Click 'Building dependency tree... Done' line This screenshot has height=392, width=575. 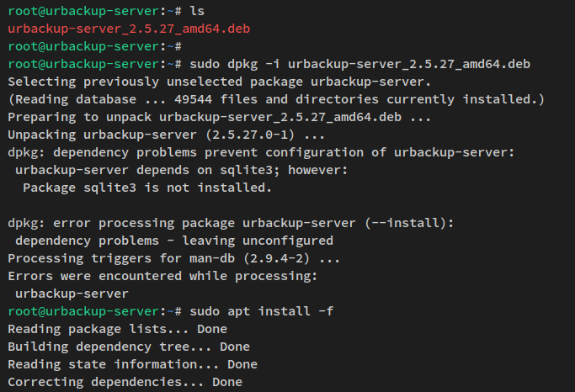pos(129,347)
